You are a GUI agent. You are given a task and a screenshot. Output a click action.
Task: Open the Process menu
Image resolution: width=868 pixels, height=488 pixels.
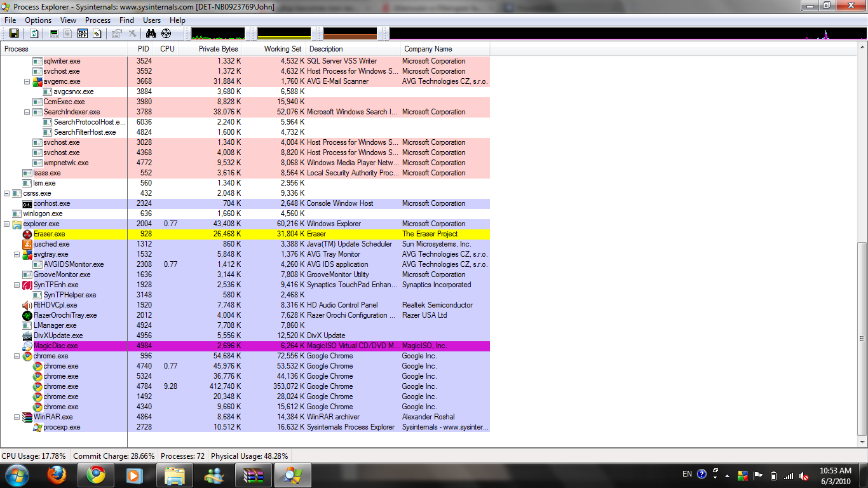[98, 20]
